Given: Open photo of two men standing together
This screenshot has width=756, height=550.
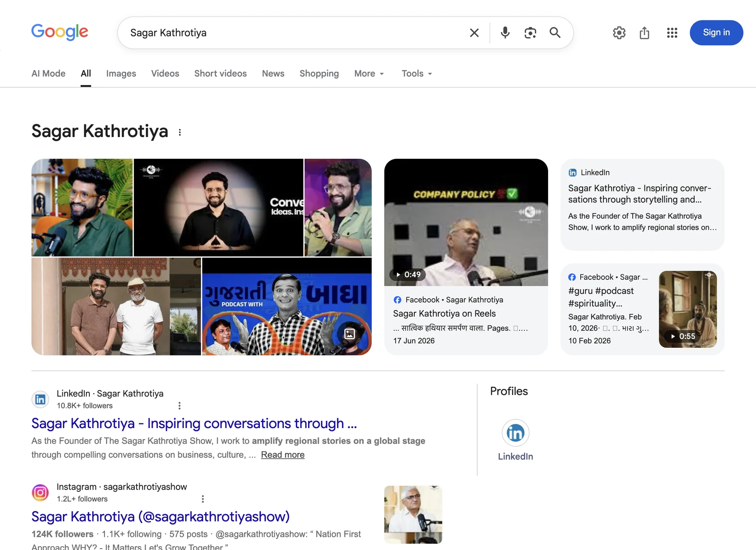Looking at the screenshot, I should coord(116,306).
